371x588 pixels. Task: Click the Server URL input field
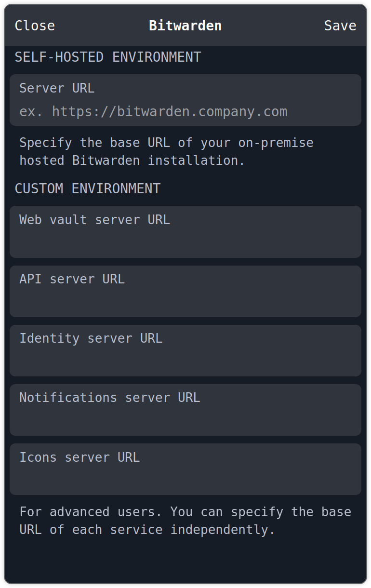coord(185,100)
